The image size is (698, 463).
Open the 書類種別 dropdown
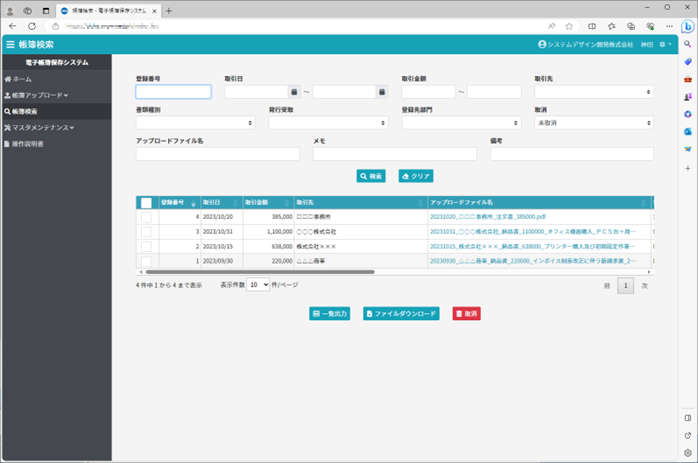point(195,123)
